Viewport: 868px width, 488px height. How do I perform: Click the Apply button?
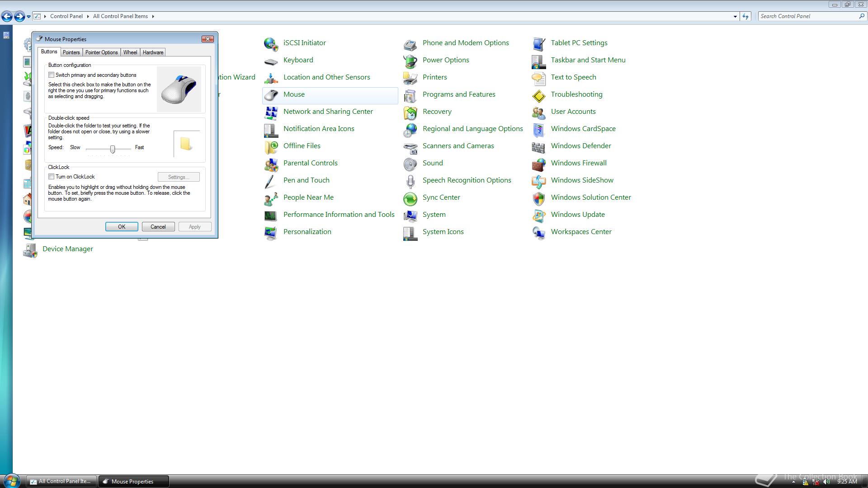[x=195, y=227]
